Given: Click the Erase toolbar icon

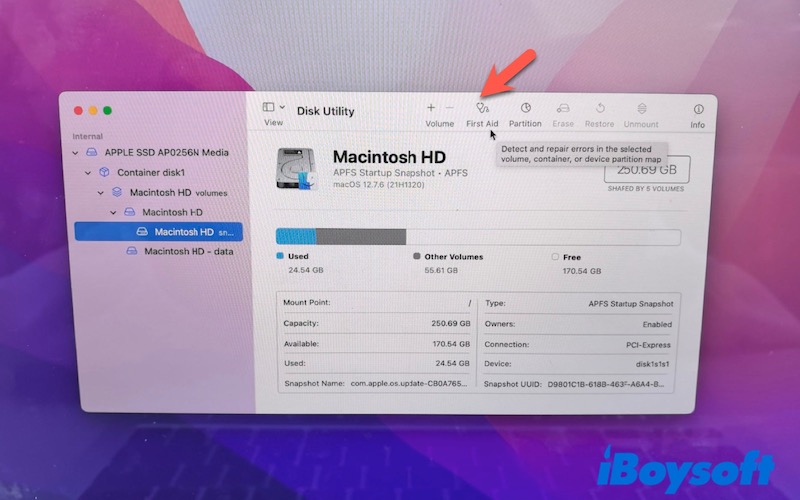Looking at the screenshot, I should click(563, 108).
